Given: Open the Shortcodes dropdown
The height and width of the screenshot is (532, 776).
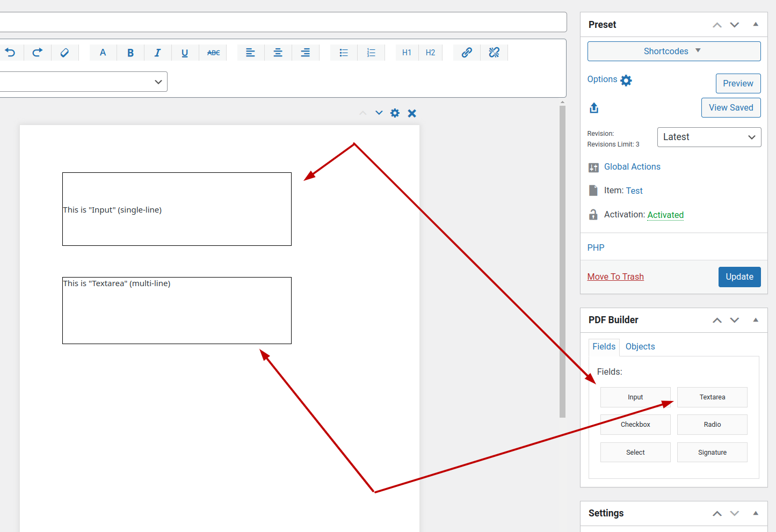Looking at the screenshot, I should (x=673, y=52).
